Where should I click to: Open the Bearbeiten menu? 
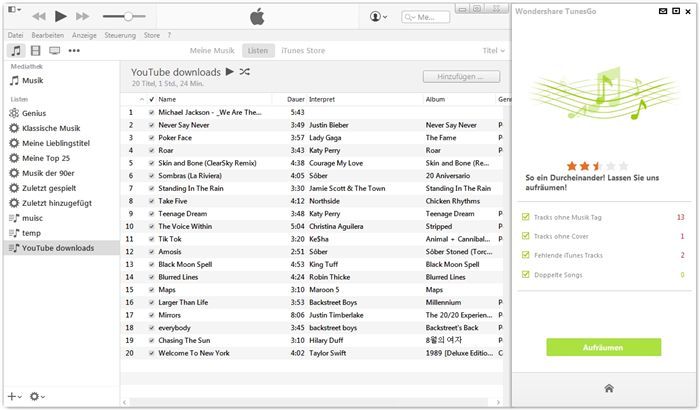point(47,35)
